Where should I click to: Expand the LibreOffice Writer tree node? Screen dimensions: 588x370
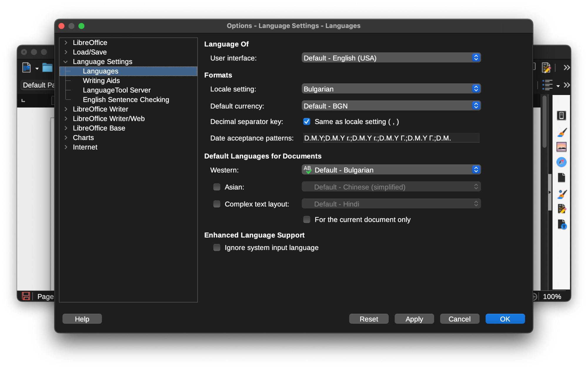point(66,109)
